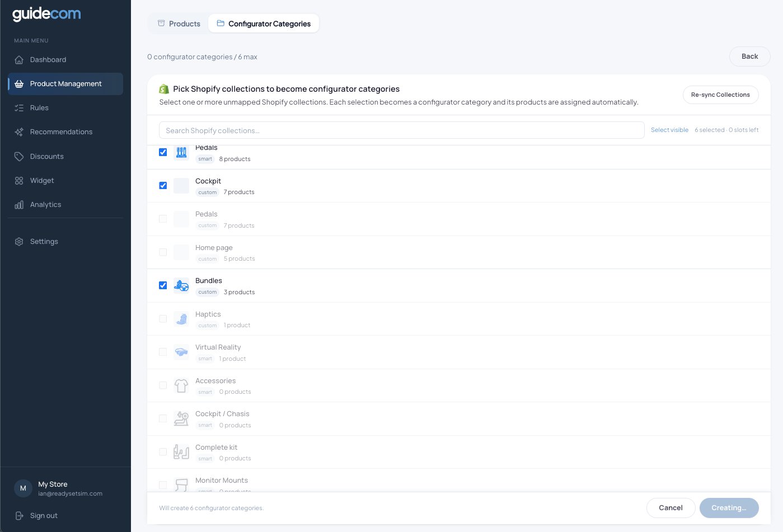Open Rules from the sidebar icon
The width and height of the screenshot is (783, 532).
click(x=19, y=108)
